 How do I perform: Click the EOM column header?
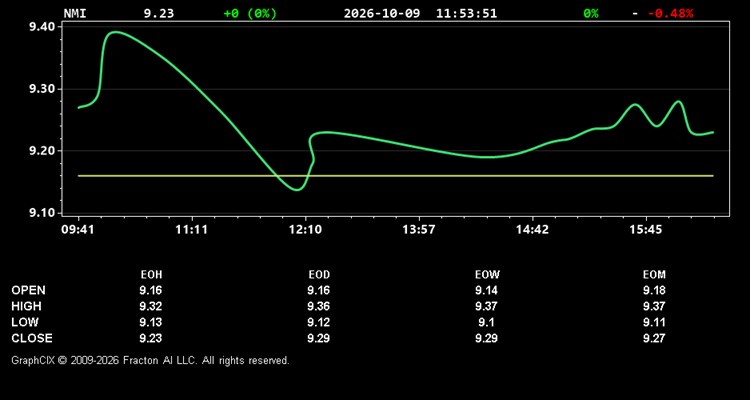654,275
